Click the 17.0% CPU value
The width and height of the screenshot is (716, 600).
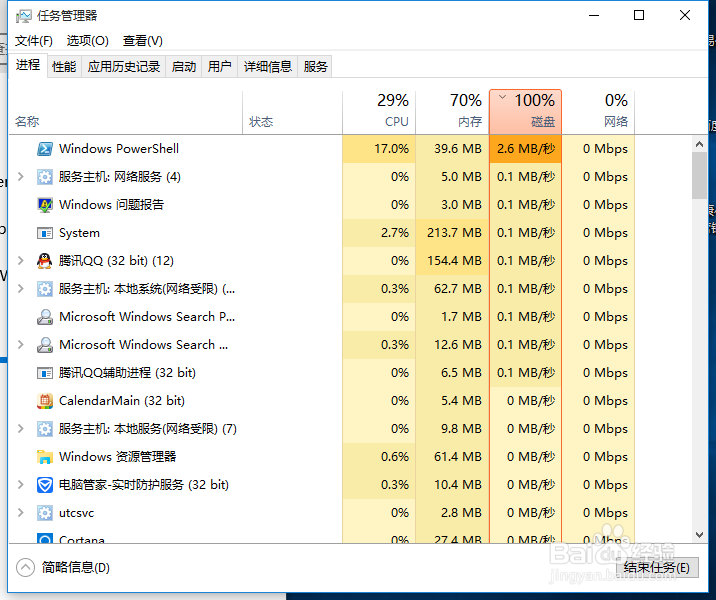pos(392,149)
